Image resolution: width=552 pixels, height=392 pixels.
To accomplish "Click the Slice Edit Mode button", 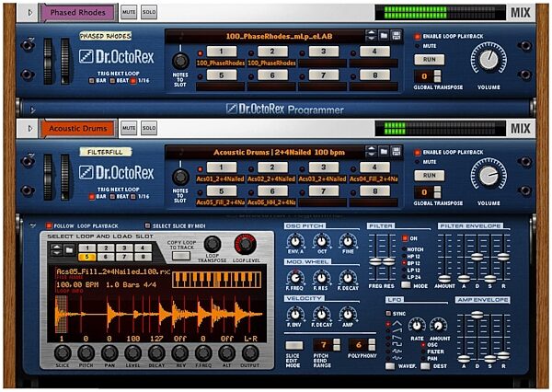I will click(294, 345).
